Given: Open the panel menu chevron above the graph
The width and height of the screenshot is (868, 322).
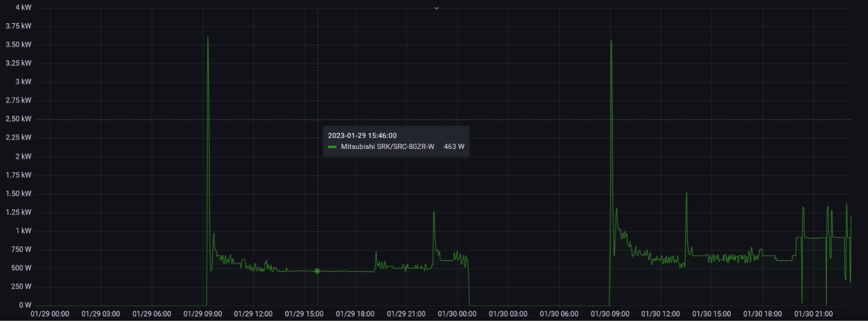Looking at the screenshot, I should pyautogui.click(x=436, y=8).
